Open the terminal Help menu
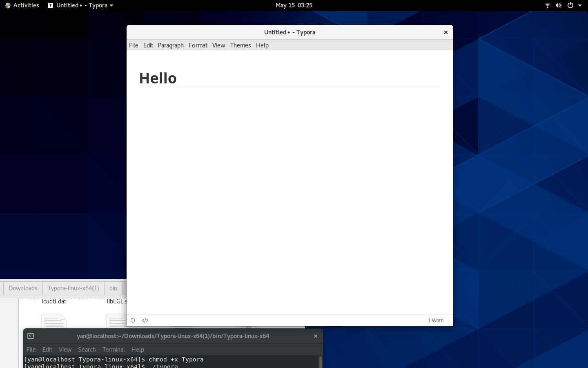Viewport: 588px width, 368px height. click(x=138, y=350)
